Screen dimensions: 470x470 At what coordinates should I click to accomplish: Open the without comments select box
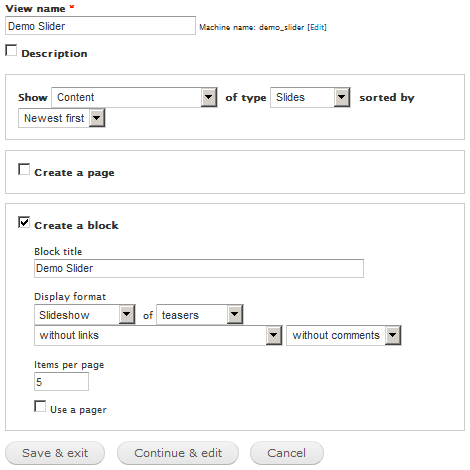pos(344,335)
